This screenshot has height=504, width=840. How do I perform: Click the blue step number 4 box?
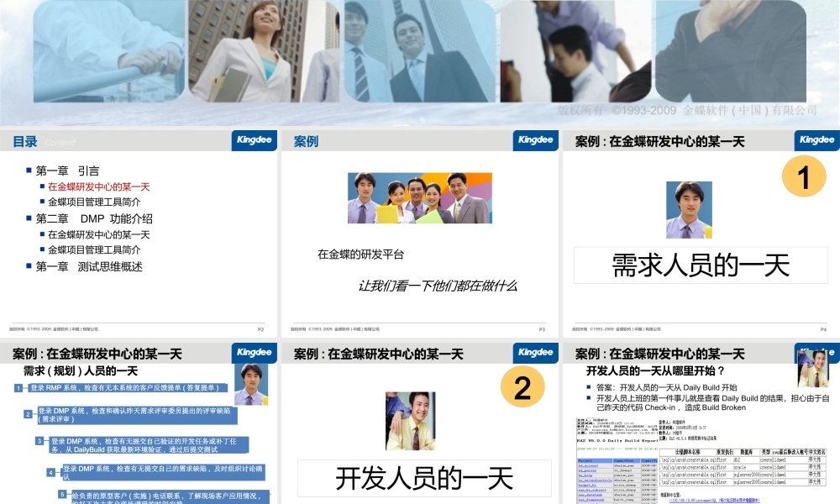click(51, 472)
